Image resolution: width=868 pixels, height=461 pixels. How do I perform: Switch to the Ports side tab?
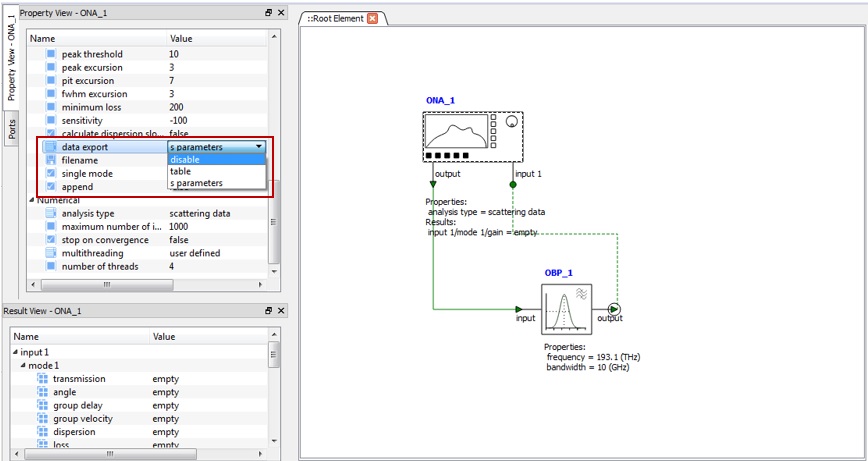(11, 128)
